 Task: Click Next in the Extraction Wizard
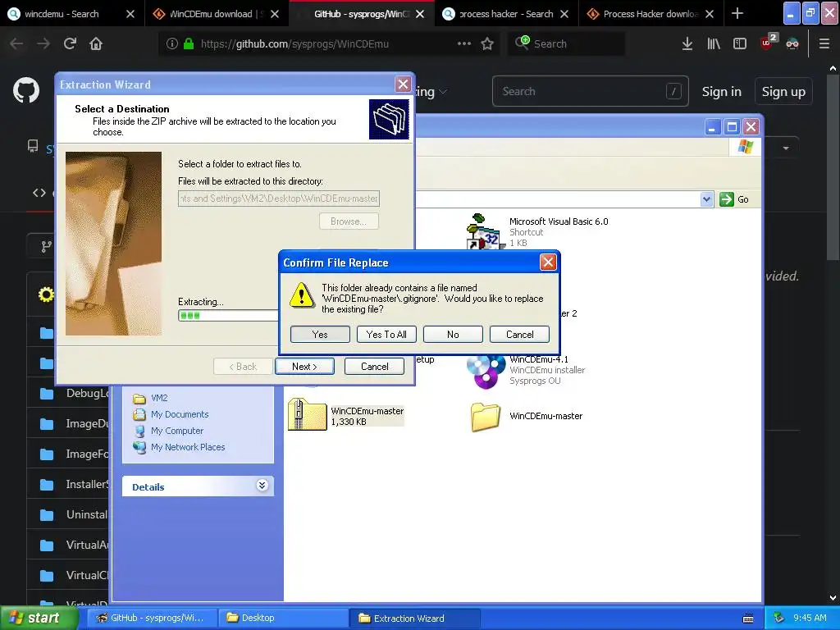[304, 367]
